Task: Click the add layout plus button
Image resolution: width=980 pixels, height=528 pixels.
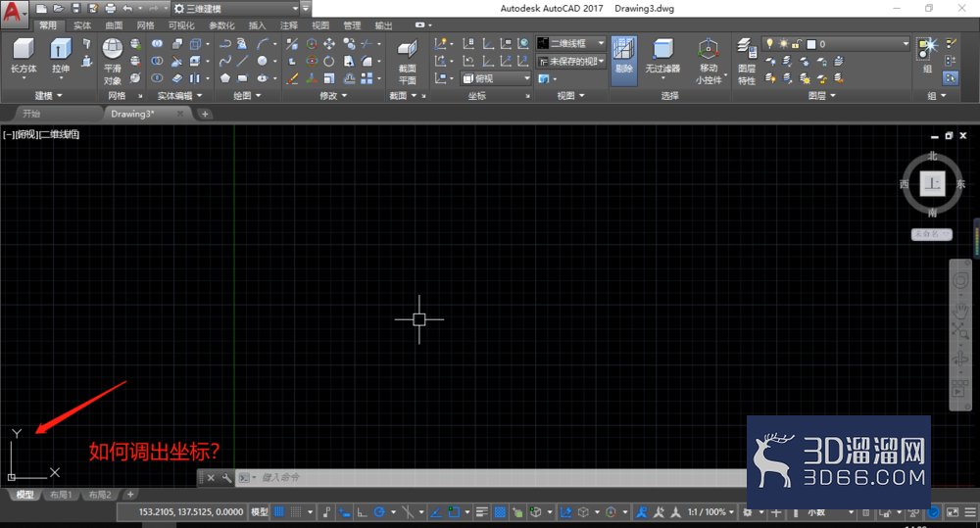Action: click(130, 495)
